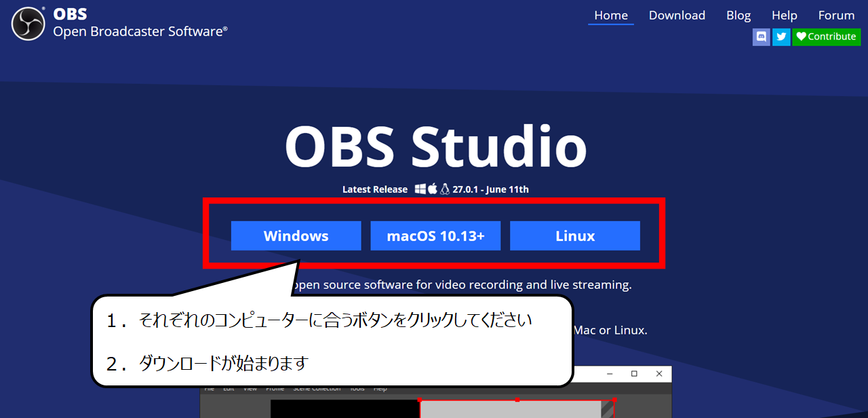Click the "27.0.1 - June 11th" version text
Image resolution: width=868 pixels, height=418 pixels.
(491, 189)
